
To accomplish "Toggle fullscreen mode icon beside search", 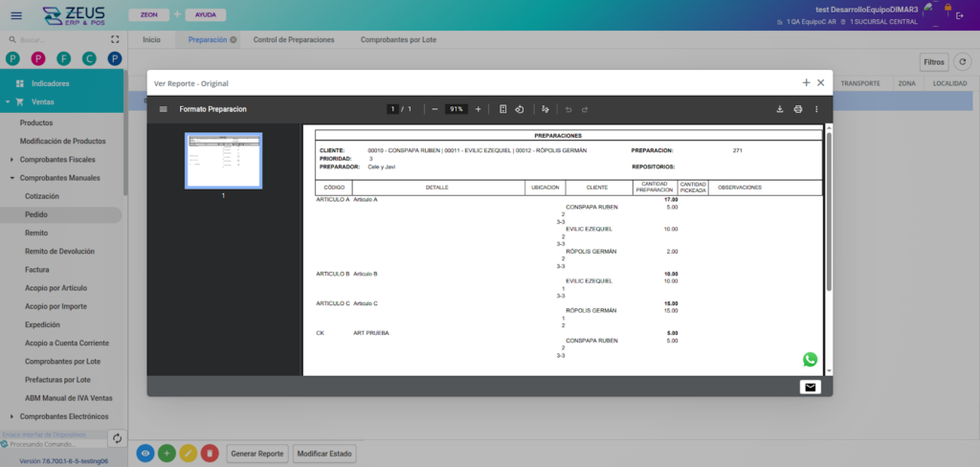I will click(115, 40).
